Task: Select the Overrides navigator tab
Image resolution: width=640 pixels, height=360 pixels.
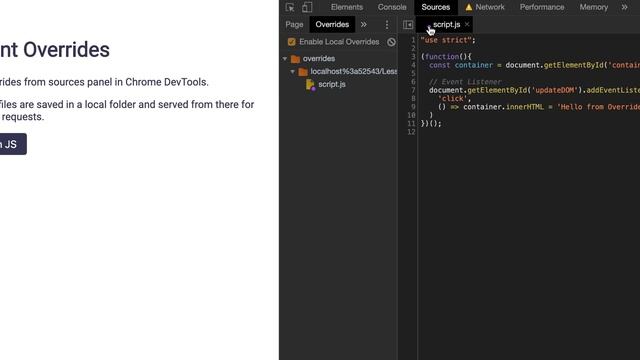Action: pyautogui.click(x=332, y=24)
